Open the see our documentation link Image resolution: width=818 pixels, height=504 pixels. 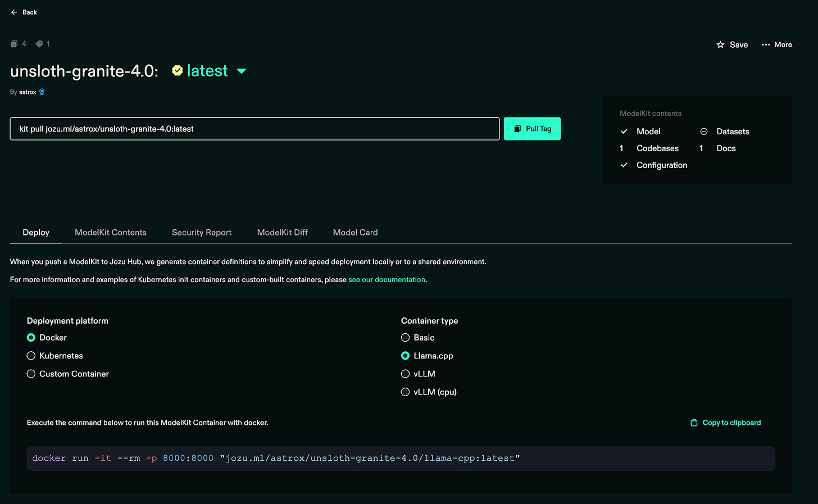point(387,279)
